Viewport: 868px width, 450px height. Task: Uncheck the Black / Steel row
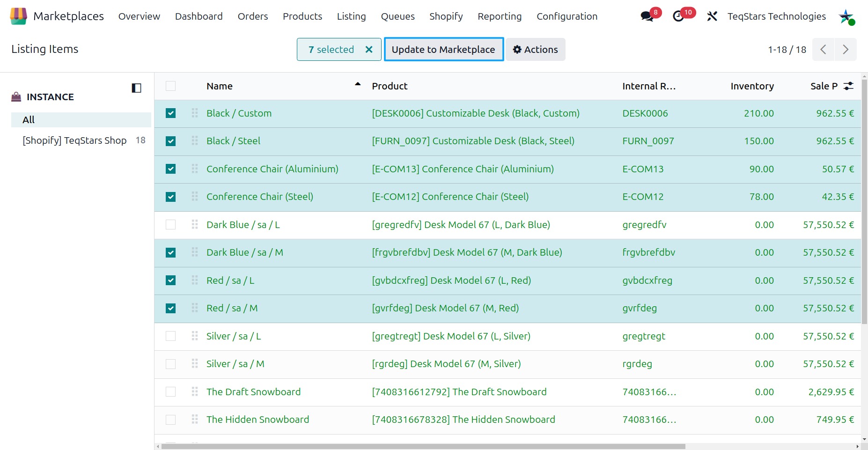tap(171, 141)
